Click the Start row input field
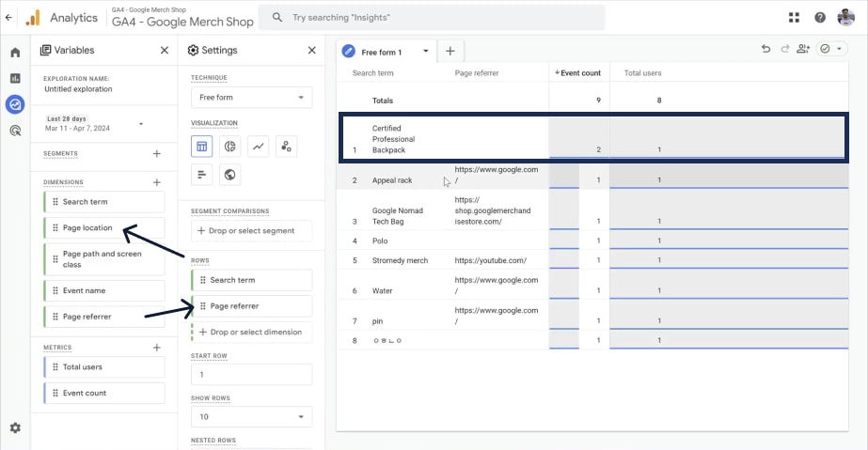Image resolution: width=868 pixels, height=450 pixels. (x=251, y=374)
